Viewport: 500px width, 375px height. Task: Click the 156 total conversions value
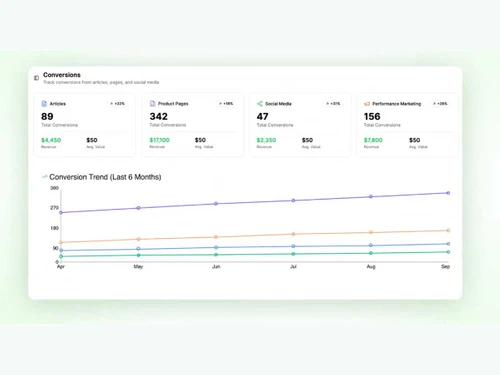click(372, 116)
